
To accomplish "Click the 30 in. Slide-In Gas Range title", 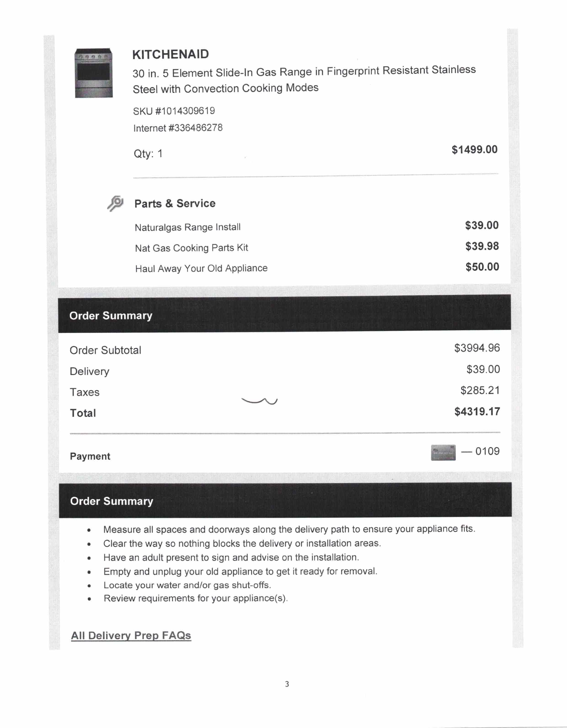I will pyautogui.click(x=304, y=80).
